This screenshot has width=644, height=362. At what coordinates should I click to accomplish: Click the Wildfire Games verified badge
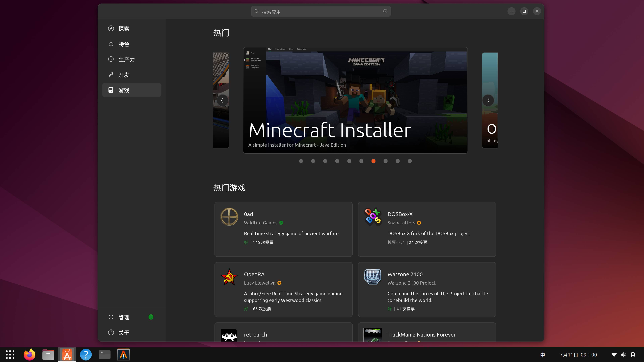coord(281,223)
